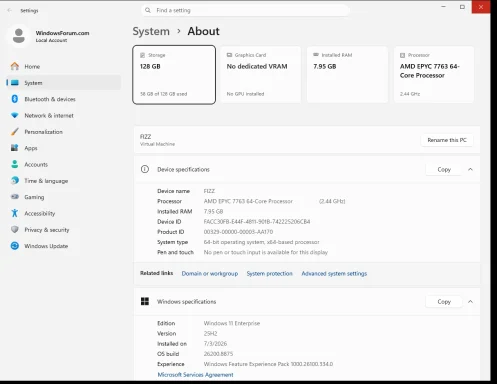The image size is (497, 384).
Task: Click the Windows Feature Experience Pack value
Action: [268, 364]
